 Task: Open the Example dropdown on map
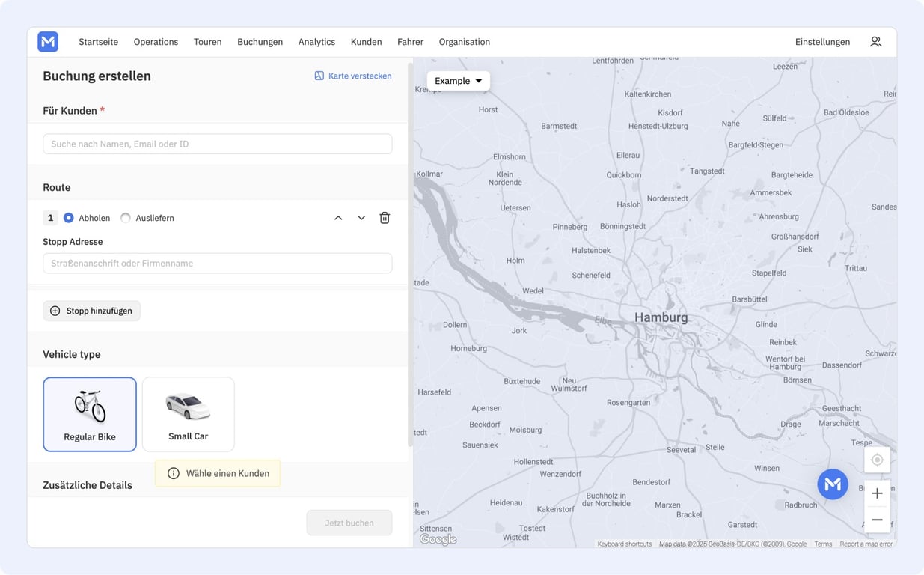pyautogui.click(x=459, y=81)
